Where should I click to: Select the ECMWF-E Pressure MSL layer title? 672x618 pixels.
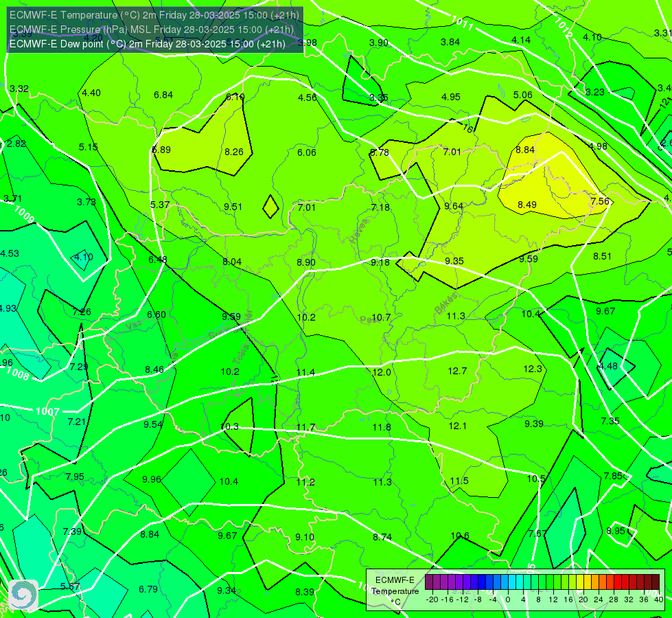point(151,30)
